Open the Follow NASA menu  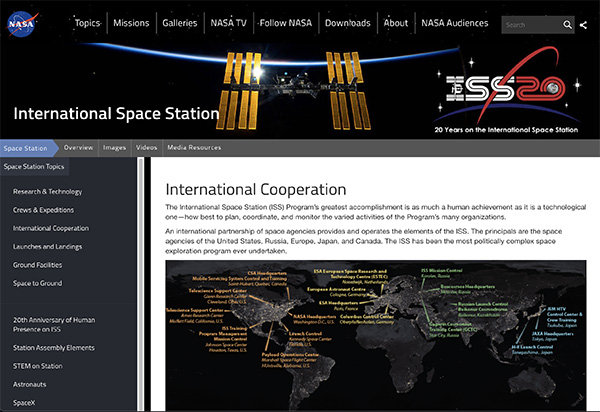(x=287, y=23)
